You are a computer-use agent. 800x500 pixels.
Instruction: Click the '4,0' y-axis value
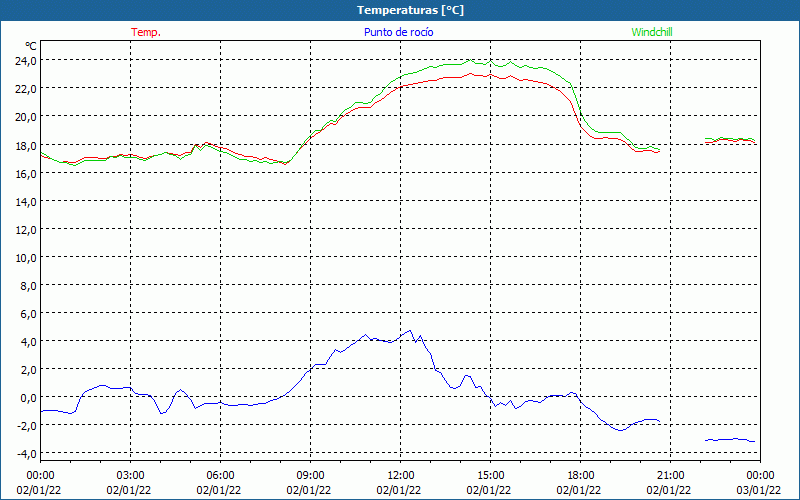[28, 342]
